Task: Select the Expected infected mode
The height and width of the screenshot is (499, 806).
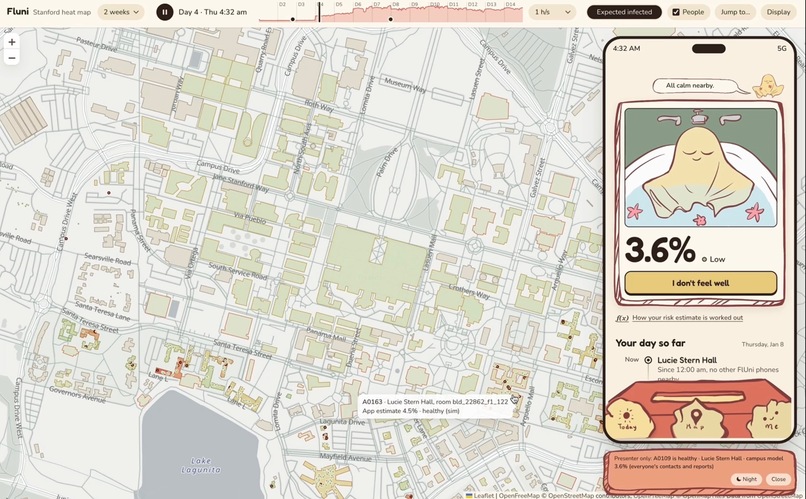Action: pos(624,12)
